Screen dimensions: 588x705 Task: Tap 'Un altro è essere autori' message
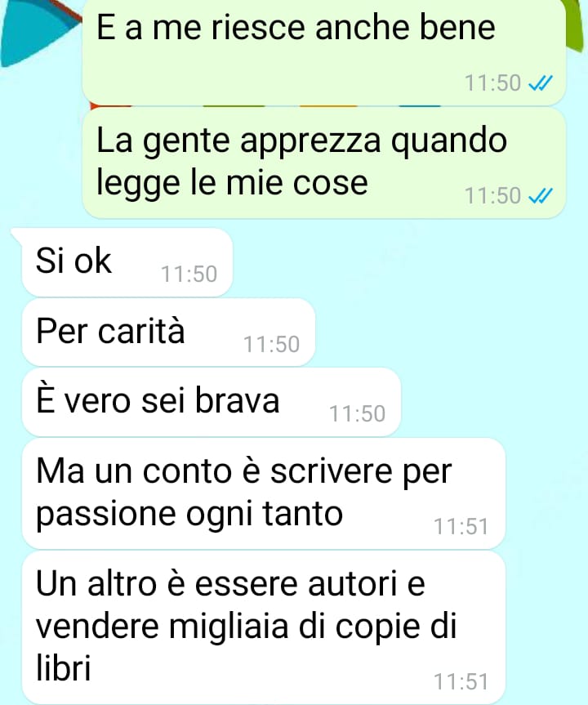(x=264, y=627)
